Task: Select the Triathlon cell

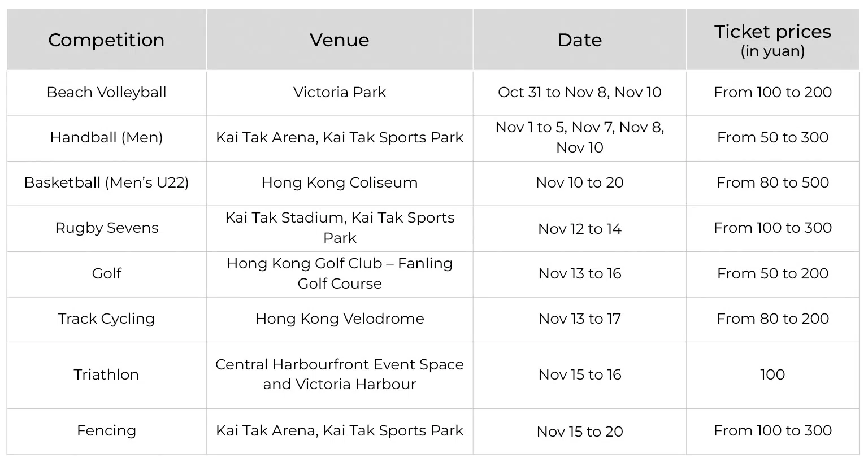Action: point(106,374)
